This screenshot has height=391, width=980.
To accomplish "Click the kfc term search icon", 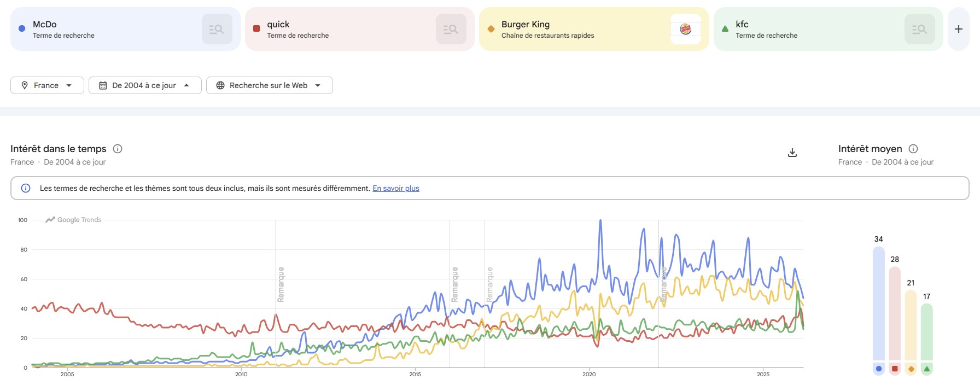I will coord(919,29).
